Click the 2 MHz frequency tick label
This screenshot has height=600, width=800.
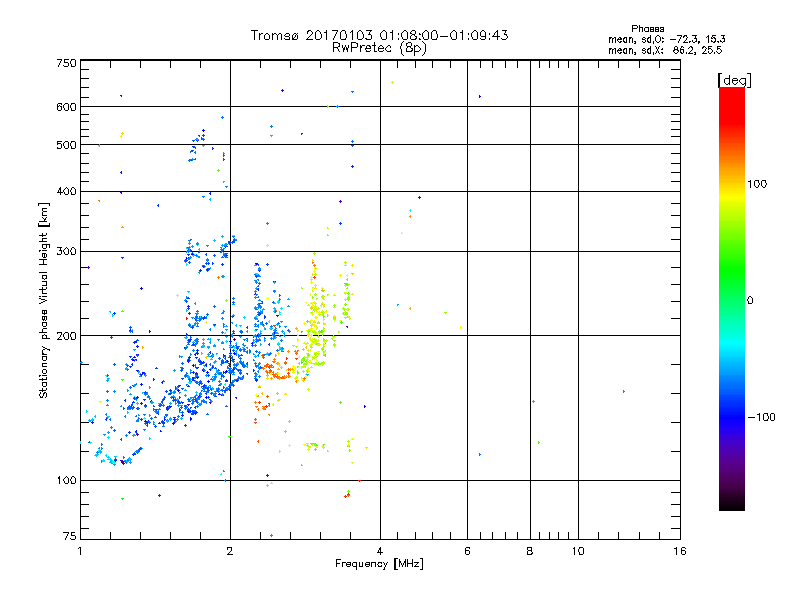tap(230, 551)
